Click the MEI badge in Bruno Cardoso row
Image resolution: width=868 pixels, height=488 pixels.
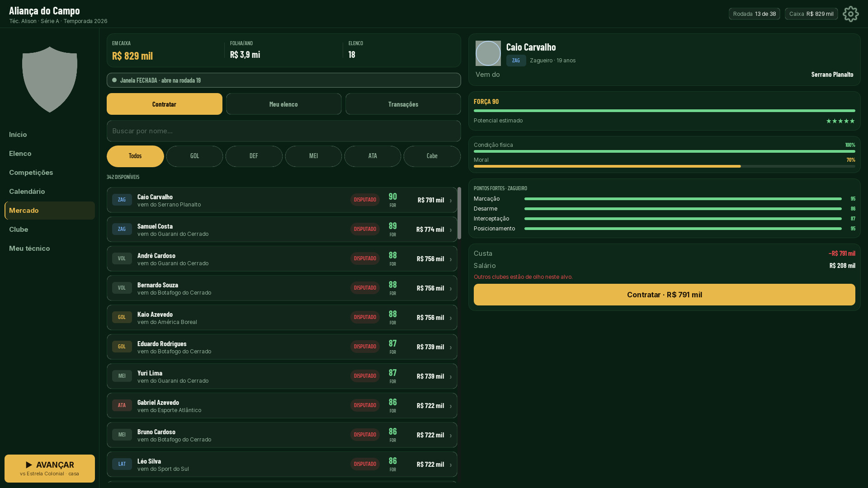click(122, 435)
